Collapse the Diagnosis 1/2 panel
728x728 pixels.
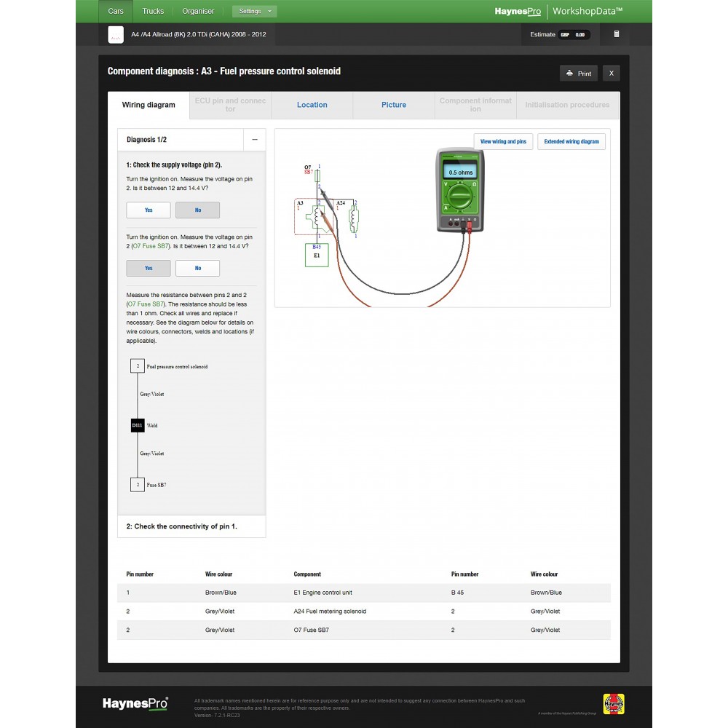(254, 140)
